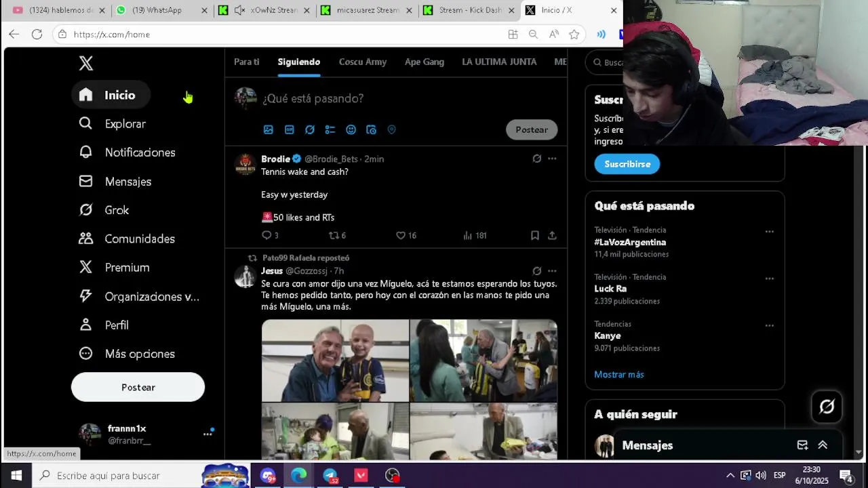View analytics of Brodie's post

tap(475, 235)
